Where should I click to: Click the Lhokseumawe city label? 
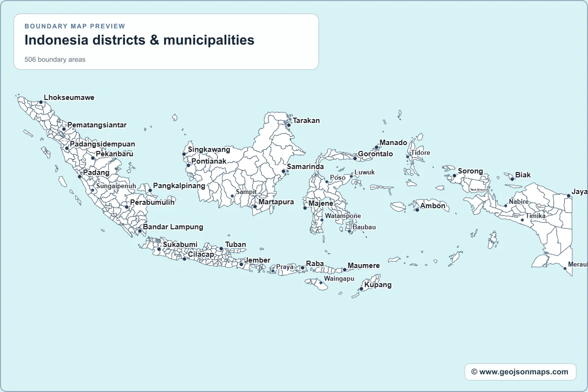69,98
